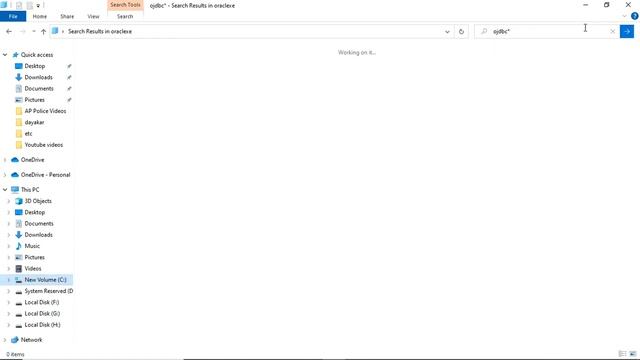
Task: Open the File menu
Action: (x=13, y=16)
